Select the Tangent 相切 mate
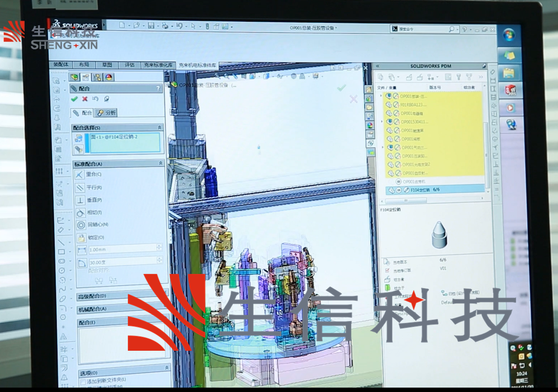 80,213
